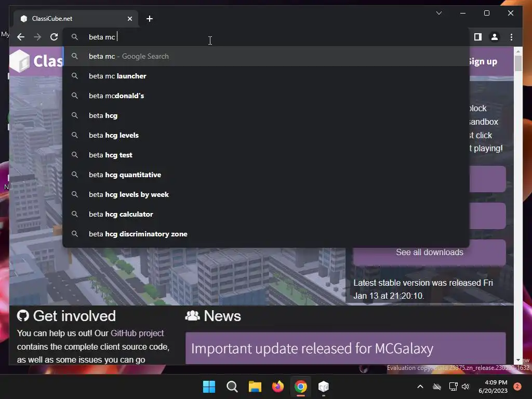Choose the 'beta hcg test' suggestion

point(266,155)
